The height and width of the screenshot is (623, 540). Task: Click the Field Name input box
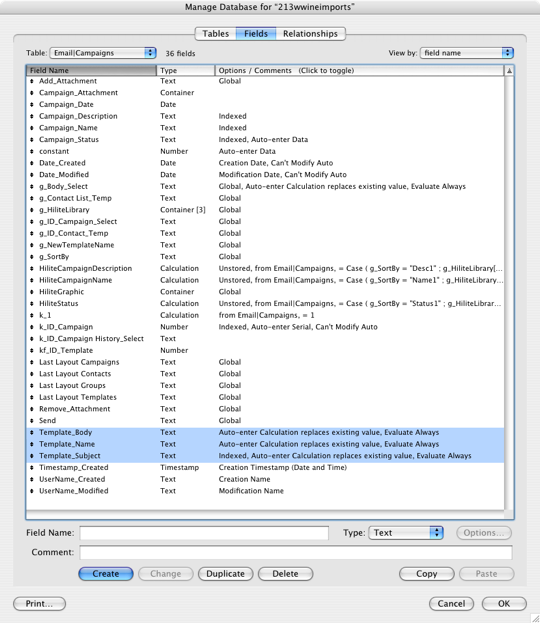204,533
